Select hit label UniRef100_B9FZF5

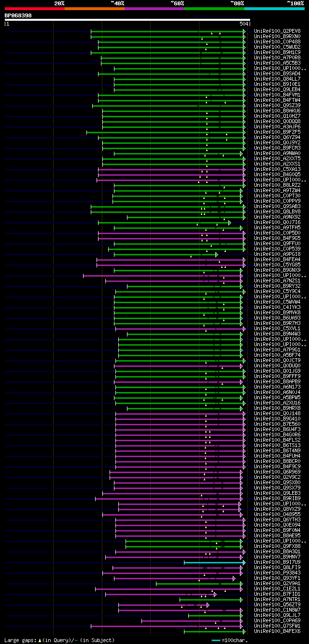277,132
